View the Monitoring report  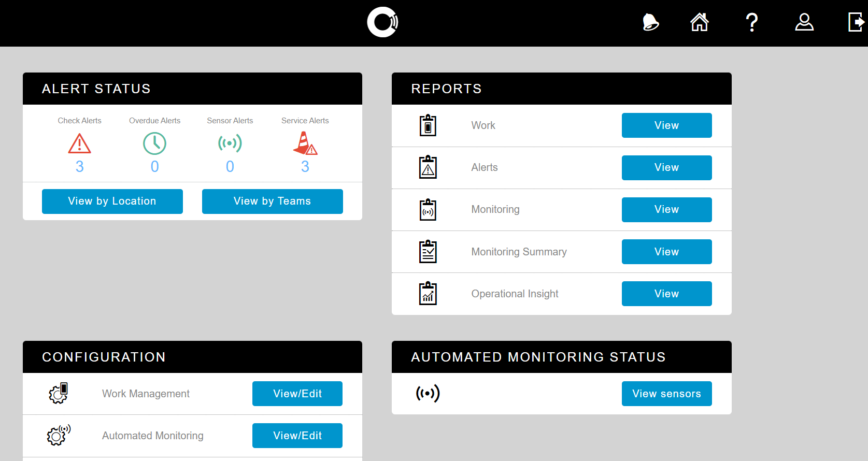[666, 210]
